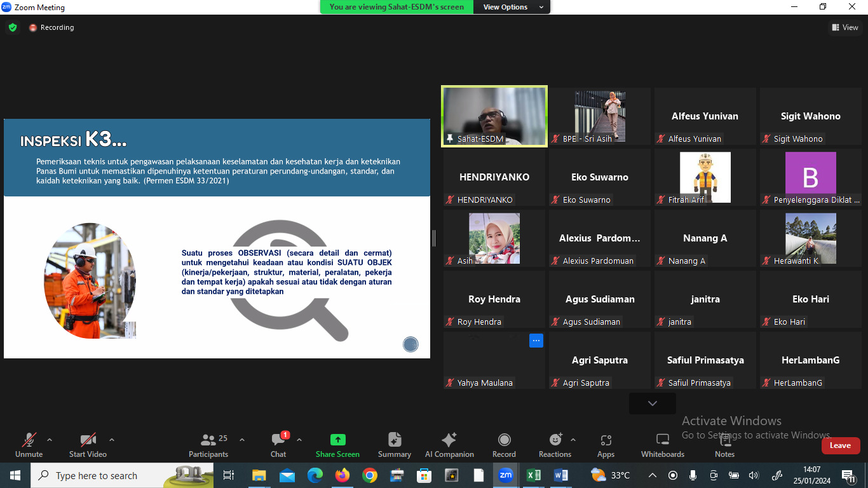
Task: Click HerLambanG participant tile
Action: tap(811, 360)
